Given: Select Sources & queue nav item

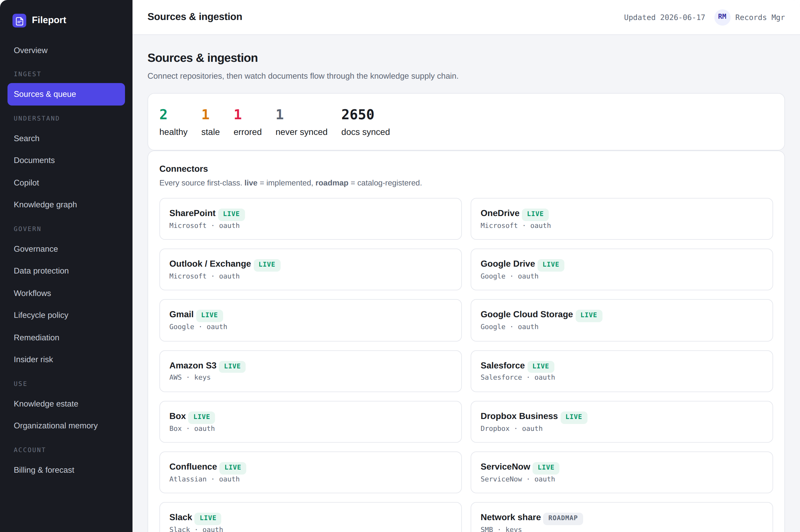Looking at the screenshot, I should 66,94.
